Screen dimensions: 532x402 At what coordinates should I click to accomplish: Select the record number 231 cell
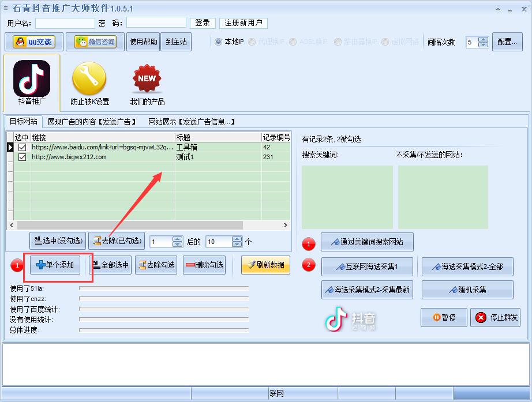pos(276,157)
